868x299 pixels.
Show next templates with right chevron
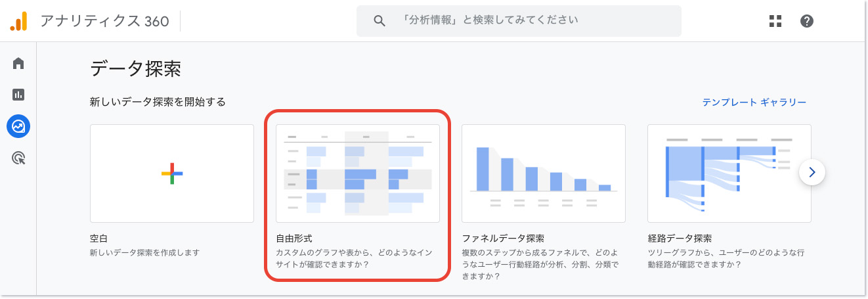(812, 173)
